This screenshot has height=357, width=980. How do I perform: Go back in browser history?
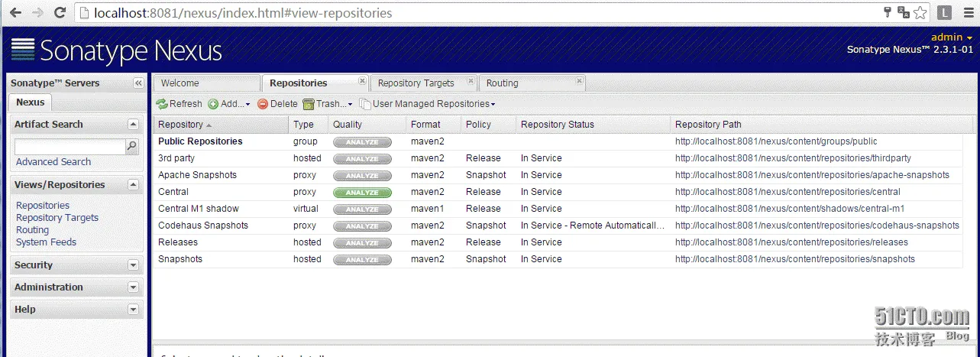[15, 13]
